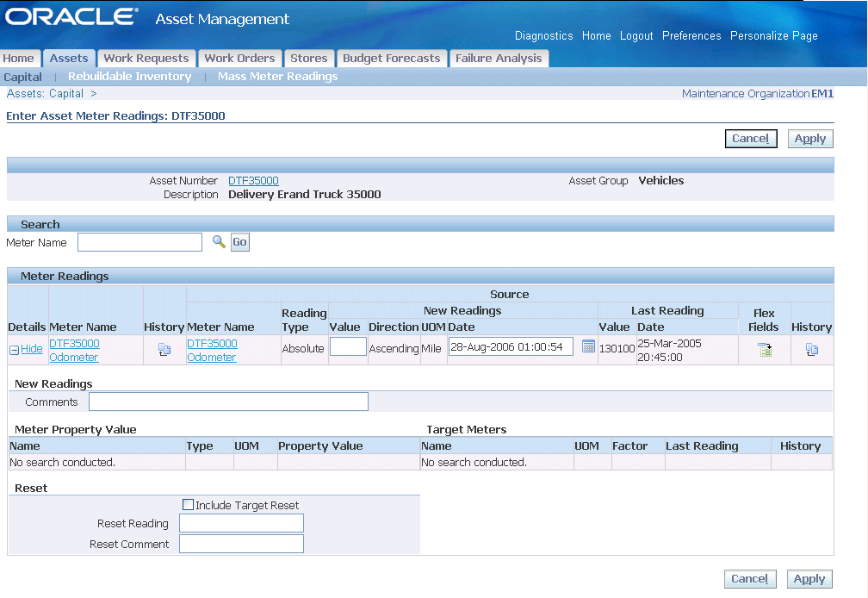Image resolution: width=868 pixels, height=598 pixels.
Task: Focus the Comments input field
Action: point(228,402)
